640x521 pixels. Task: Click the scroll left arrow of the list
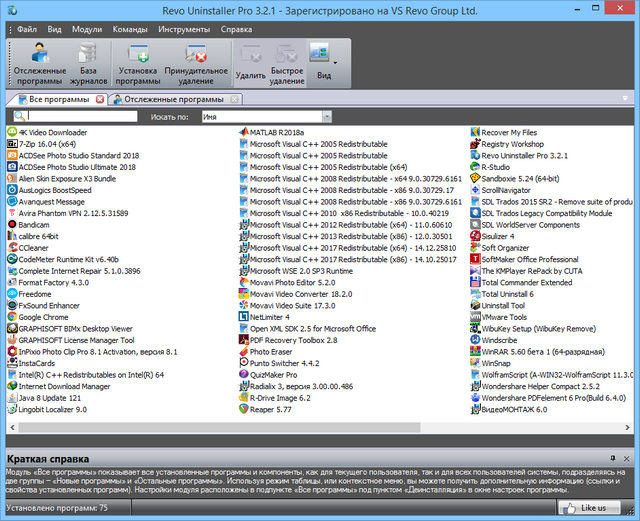(12, 427)
